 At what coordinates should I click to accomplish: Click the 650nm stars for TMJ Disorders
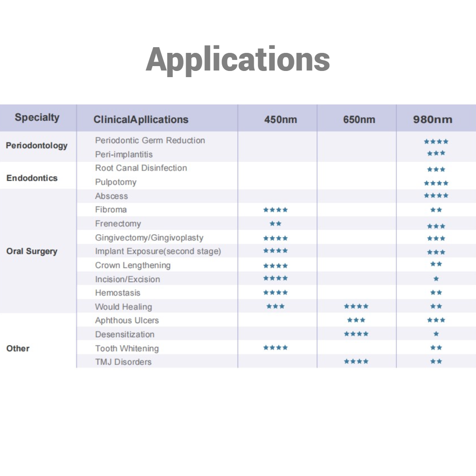coord(356,361)
